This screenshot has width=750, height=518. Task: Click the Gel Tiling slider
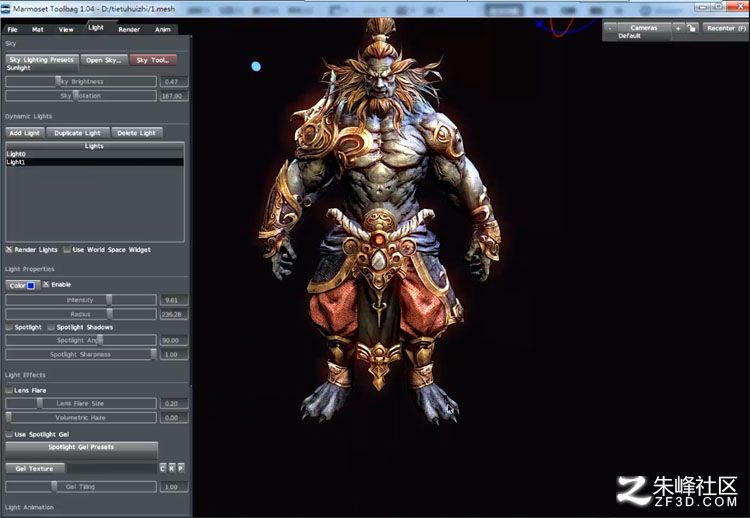(x=81, y=487)
